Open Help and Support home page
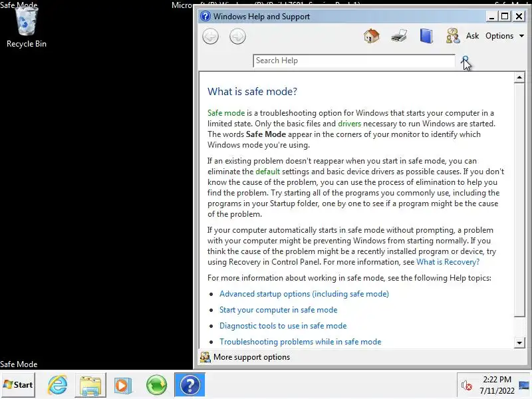Viewport: 532px width, 399px height. click(x=372, y=36)
